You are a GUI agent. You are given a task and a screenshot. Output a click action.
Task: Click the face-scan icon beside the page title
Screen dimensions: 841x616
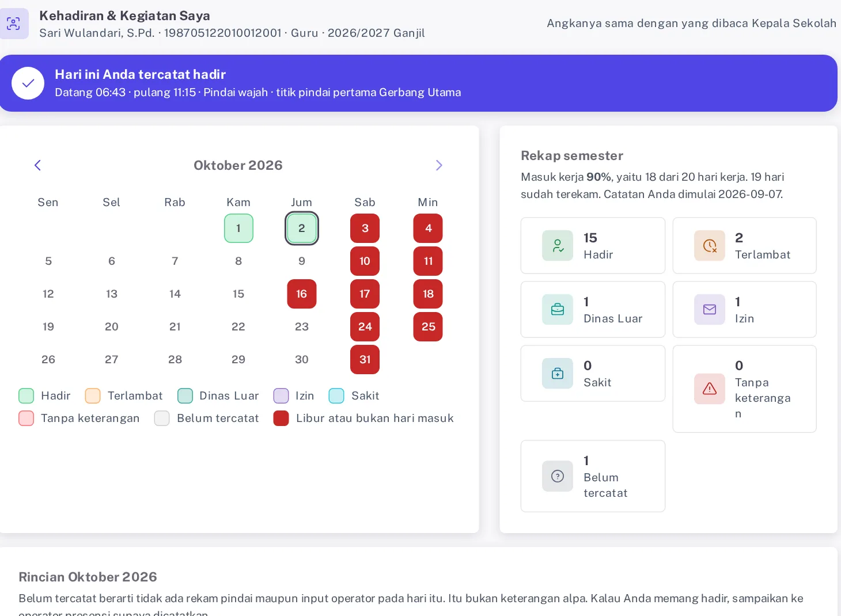coord(13,24)
